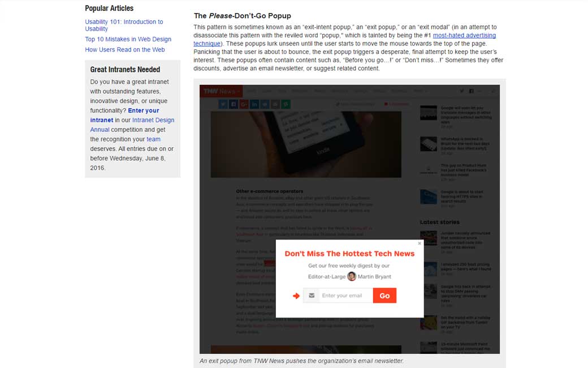588x368 pixels.
Task: Click the 'Enter your intranet' link
Action: pos(124,115)
